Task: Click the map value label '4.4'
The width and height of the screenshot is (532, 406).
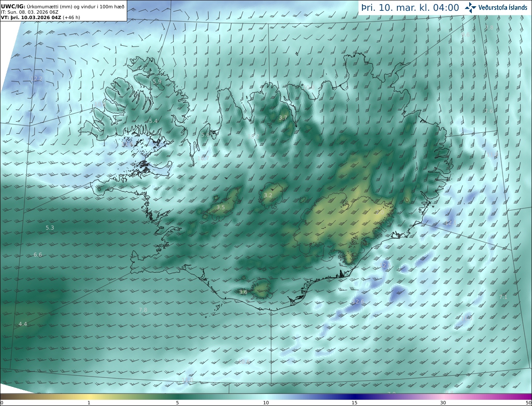Action: point(23,324)
